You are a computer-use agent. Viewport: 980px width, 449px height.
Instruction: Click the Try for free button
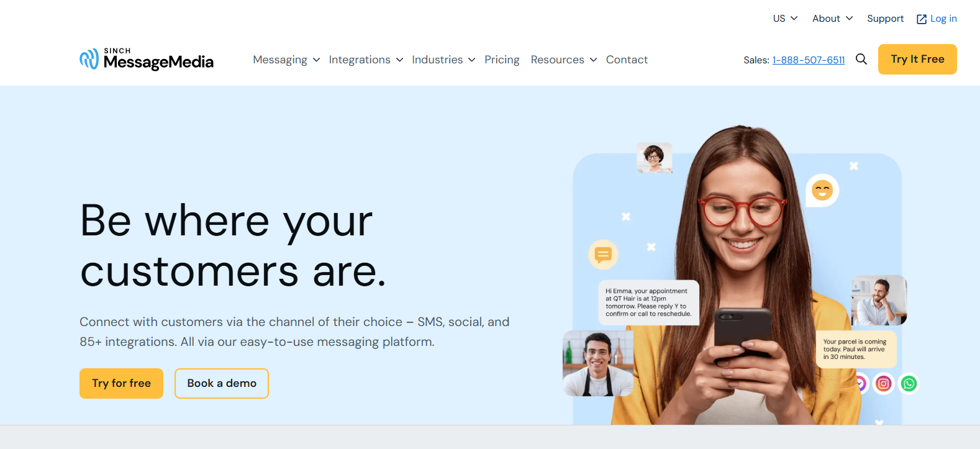121,383
